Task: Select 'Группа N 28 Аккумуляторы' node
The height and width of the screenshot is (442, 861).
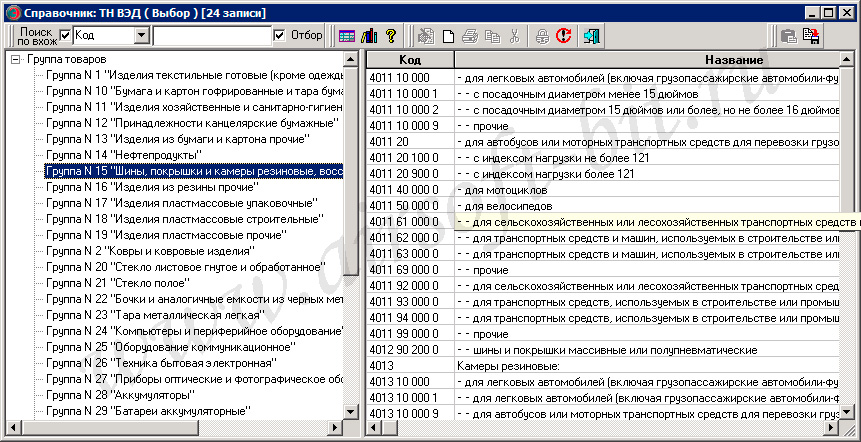Action: click(121, 395)
